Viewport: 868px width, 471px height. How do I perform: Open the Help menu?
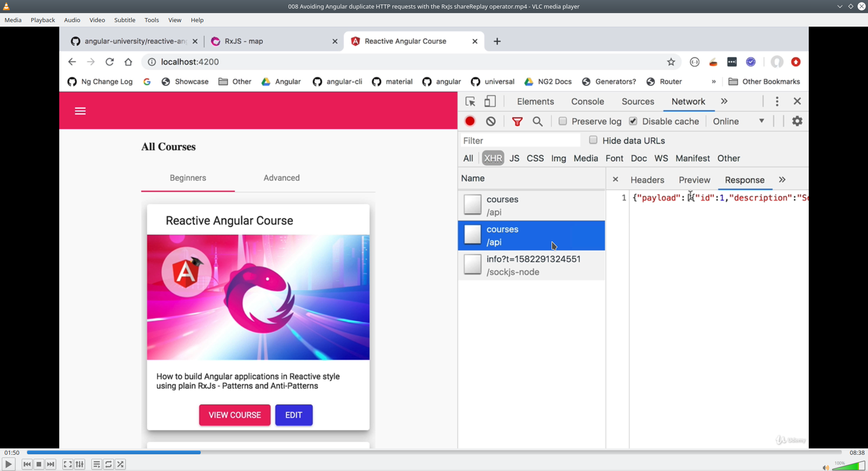[x=197, y=20]
